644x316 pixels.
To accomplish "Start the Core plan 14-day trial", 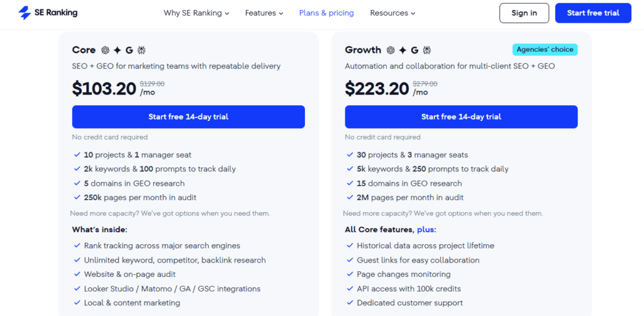I will point(189,117).
